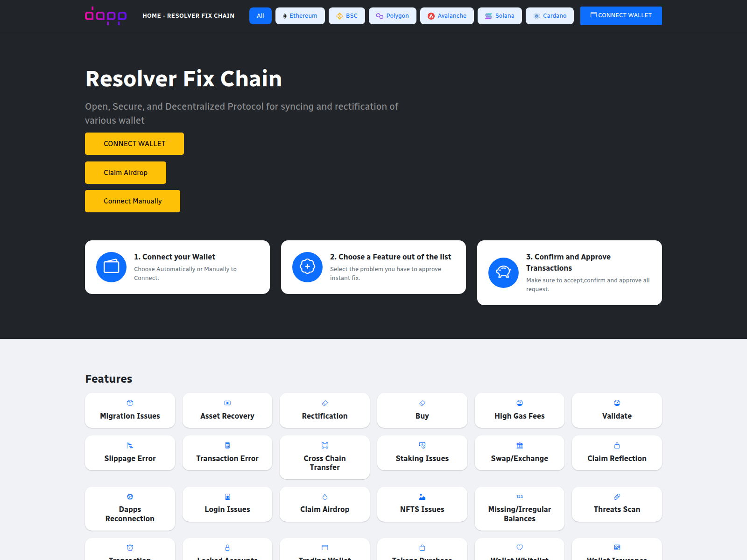Open Staking Issues label
747x560 pixels.
coord(422,458)
